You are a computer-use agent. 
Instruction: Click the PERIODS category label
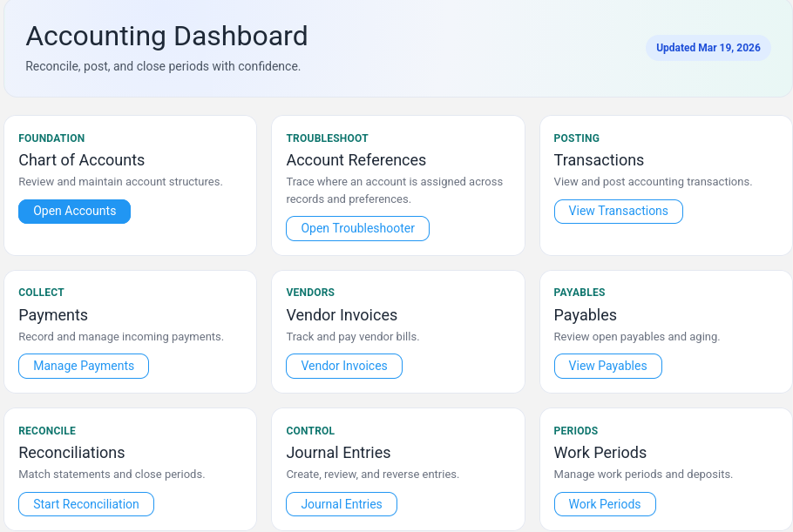[x=575, y=431]
